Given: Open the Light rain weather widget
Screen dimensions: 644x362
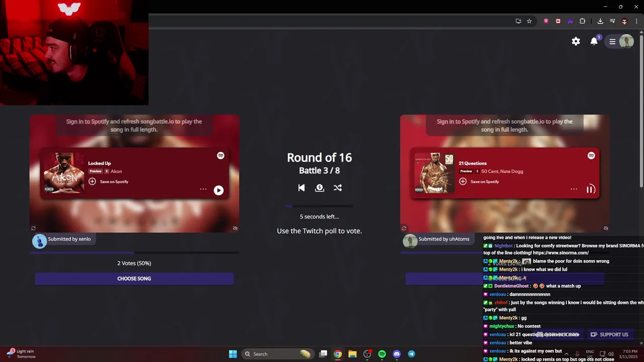Looking at the screenshot, I should pos(21,354).
